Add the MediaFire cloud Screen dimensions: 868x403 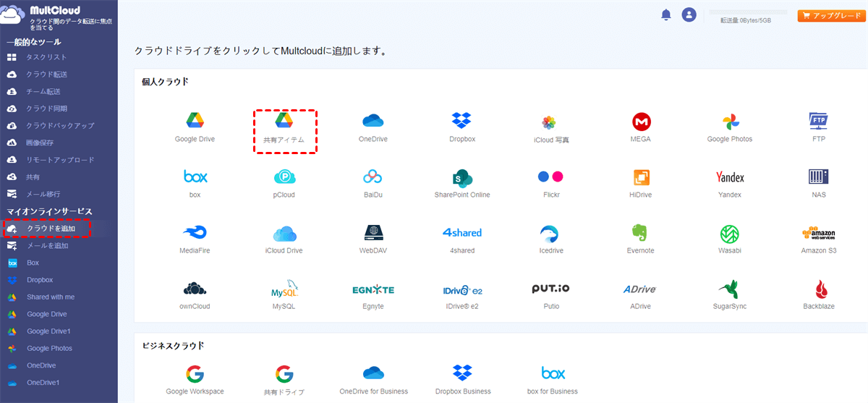pyautogui.click(x=195, y=232)
